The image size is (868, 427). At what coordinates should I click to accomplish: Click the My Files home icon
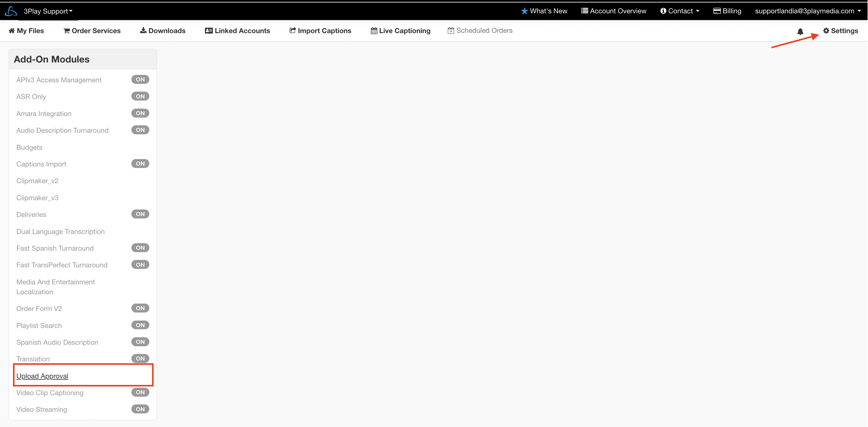(12, 31)
